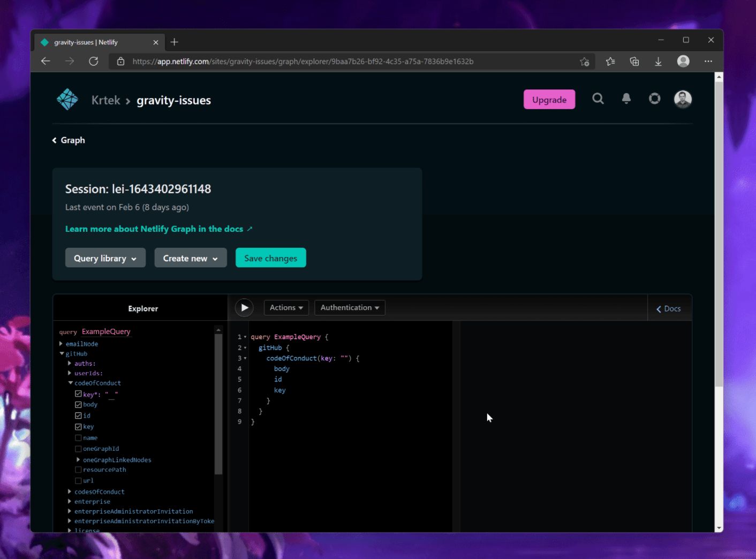Select the gravity-issues browser tab

[99, 42]
